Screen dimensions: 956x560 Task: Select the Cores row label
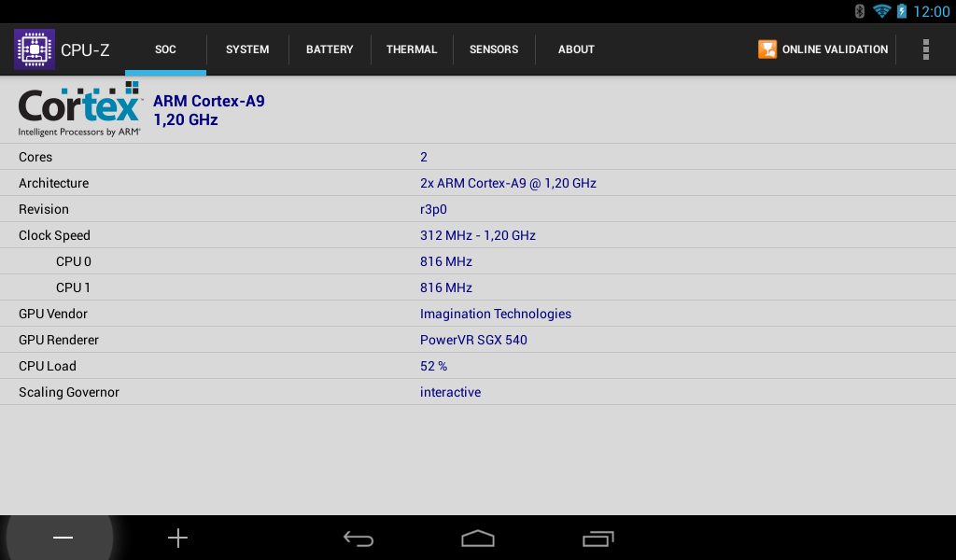(x=35, y=157)
